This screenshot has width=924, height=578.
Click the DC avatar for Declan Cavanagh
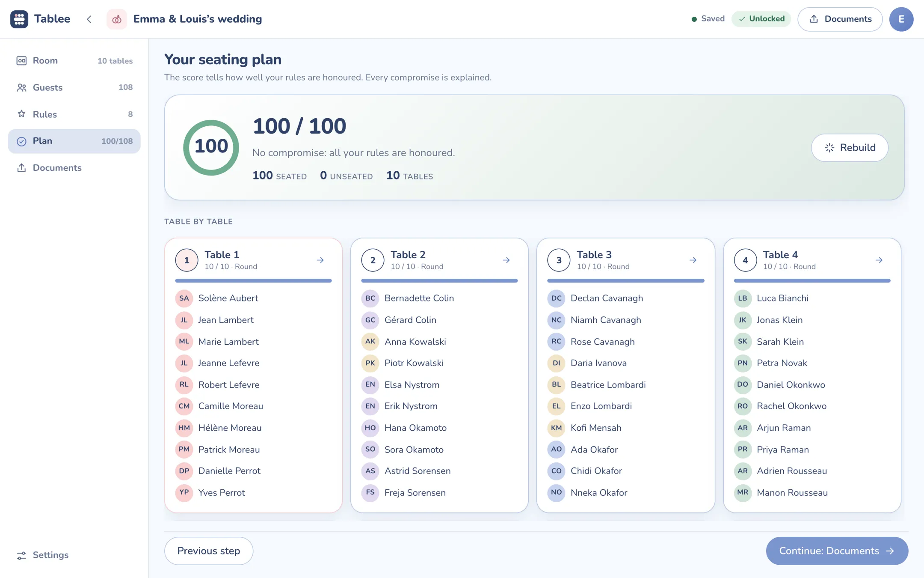tap(556, 298)
